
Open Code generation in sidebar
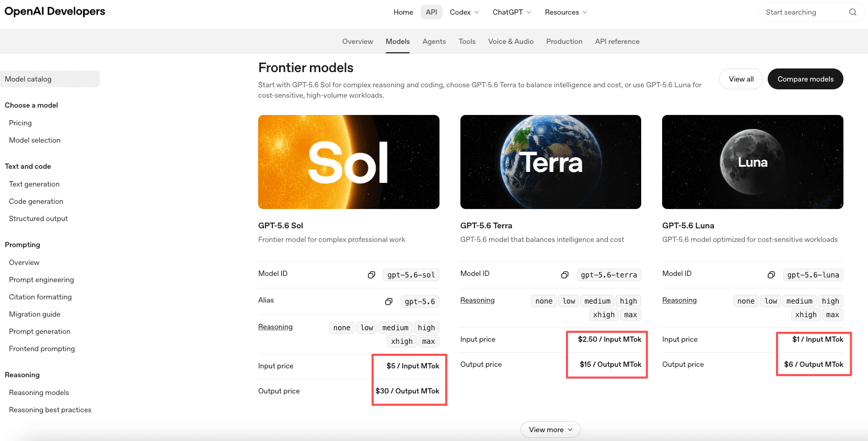coord(36,201)
